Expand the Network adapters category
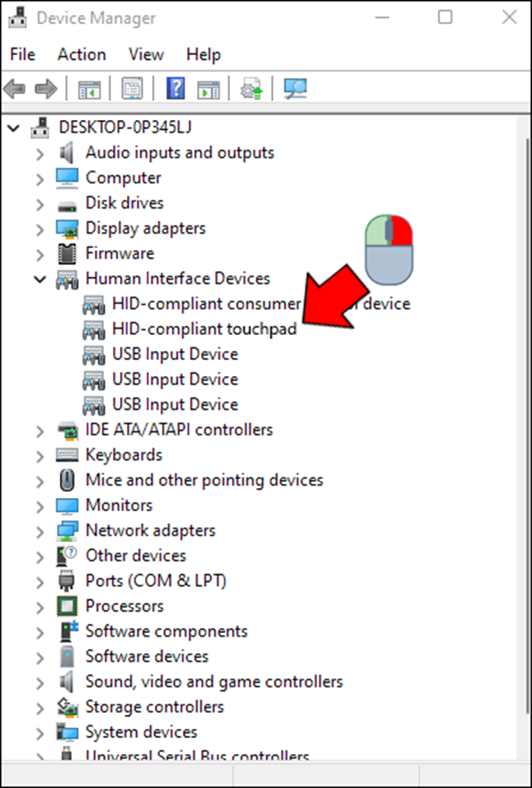 pos(39,531)
